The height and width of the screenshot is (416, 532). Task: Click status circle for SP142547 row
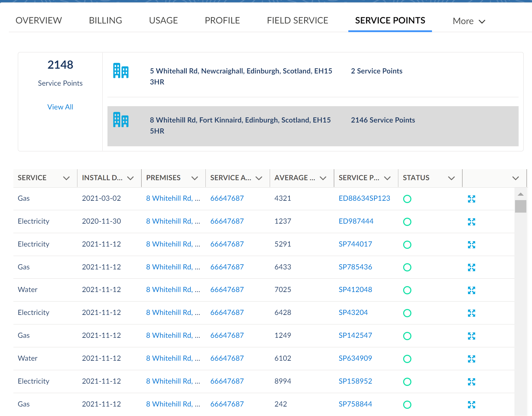click(x=407, y=336)
